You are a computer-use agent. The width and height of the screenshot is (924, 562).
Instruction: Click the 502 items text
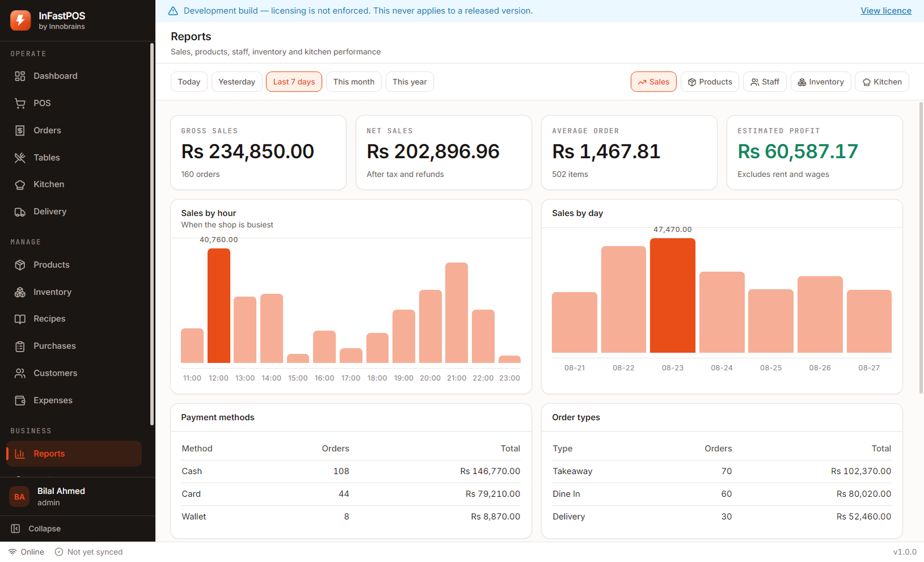tap(570, 174)
